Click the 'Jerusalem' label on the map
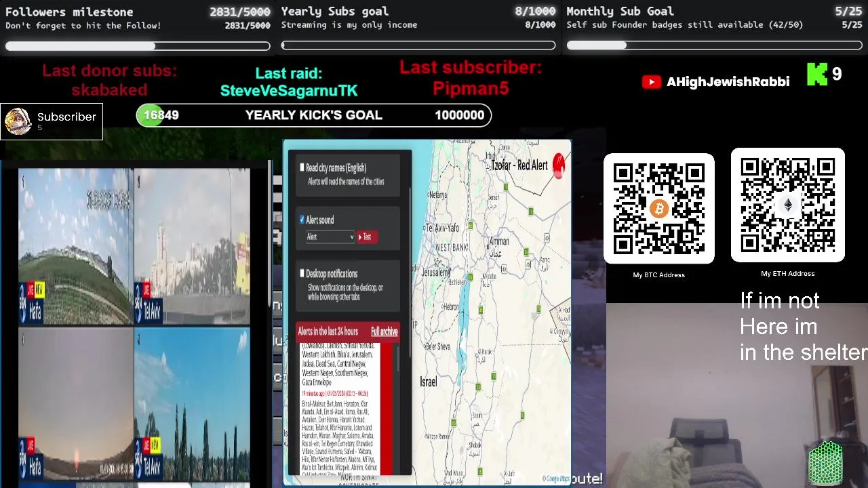868x488 pixels. click(435, 272)
